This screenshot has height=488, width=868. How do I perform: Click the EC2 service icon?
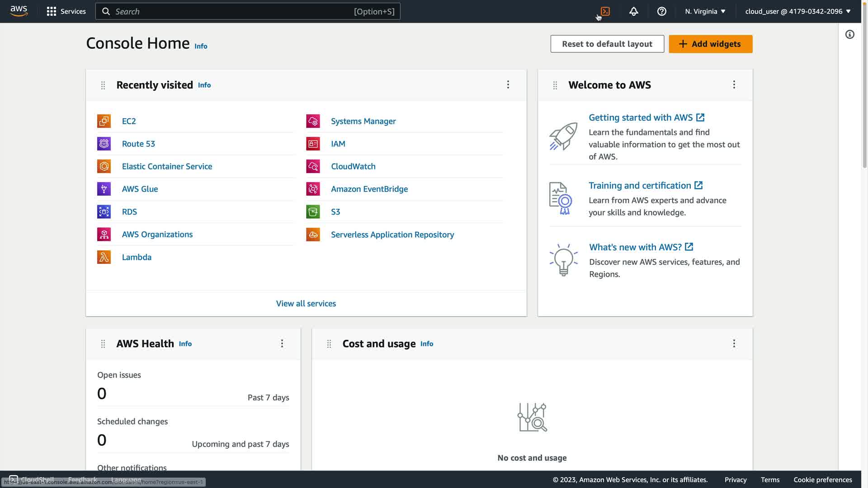[x=104, y=121]
